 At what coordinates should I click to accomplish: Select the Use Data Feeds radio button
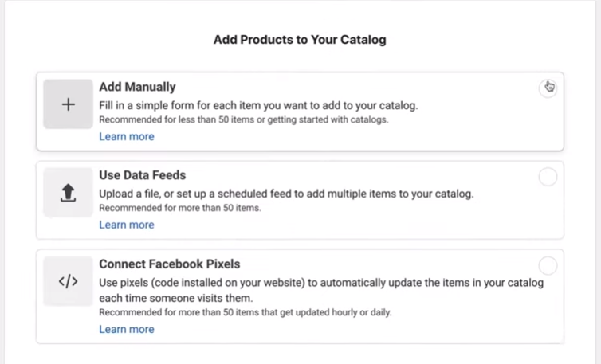(x=548, y=177)
